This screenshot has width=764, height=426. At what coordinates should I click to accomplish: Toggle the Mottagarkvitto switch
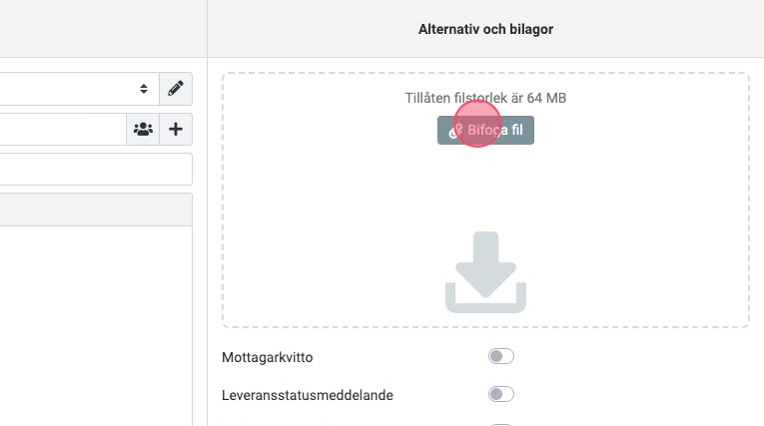pos(500,357)
